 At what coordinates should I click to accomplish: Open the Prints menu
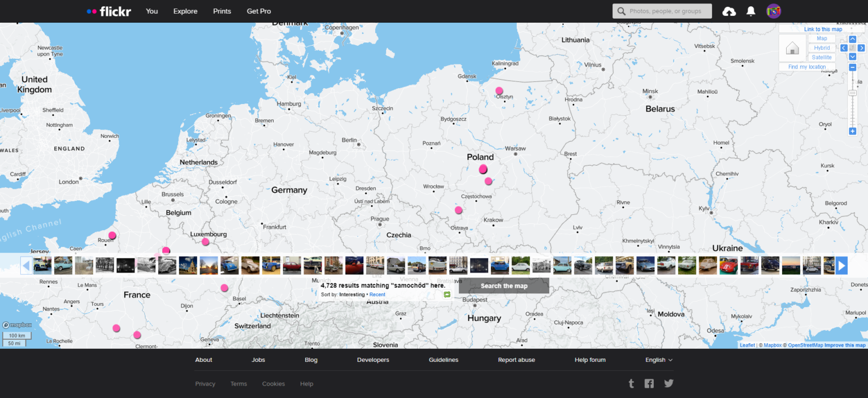(x=222, y=11)
